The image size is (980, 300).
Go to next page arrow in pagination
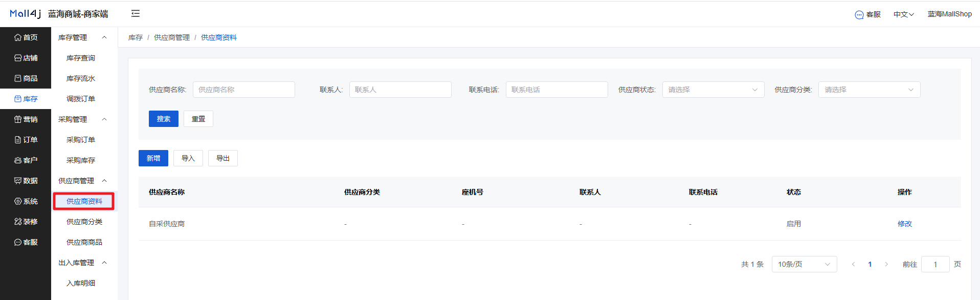pyautogui.click(x=886, y=264)
